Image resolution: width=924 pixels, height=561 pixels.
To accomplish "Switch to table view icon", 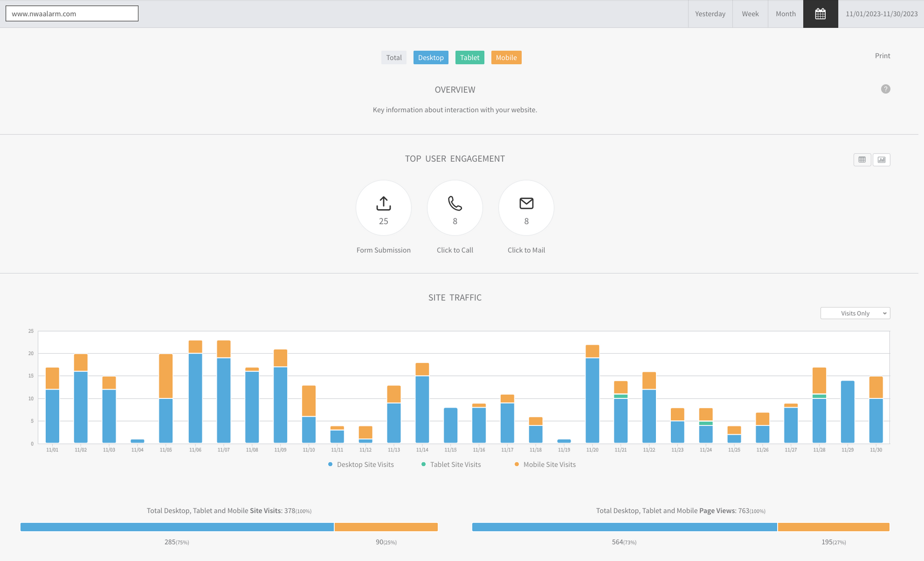I will pyautogui.click(x=862, y=160).
